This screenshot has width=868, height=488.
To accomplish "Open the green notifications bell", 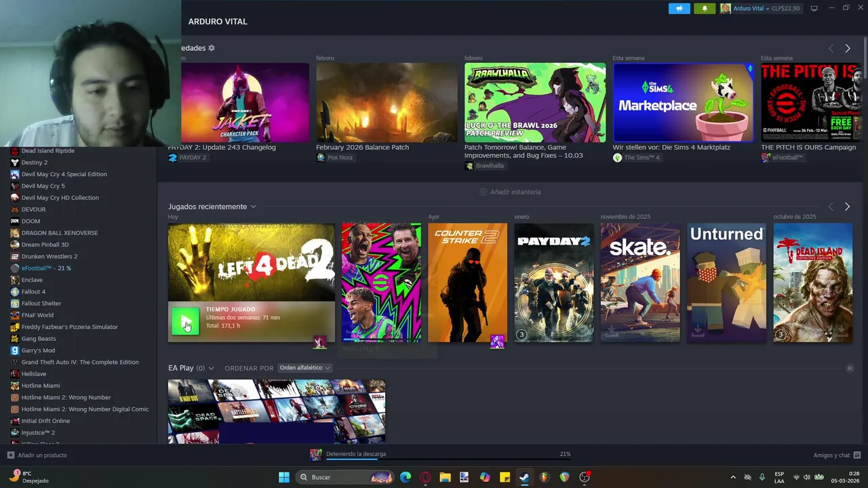I will 704,9.
